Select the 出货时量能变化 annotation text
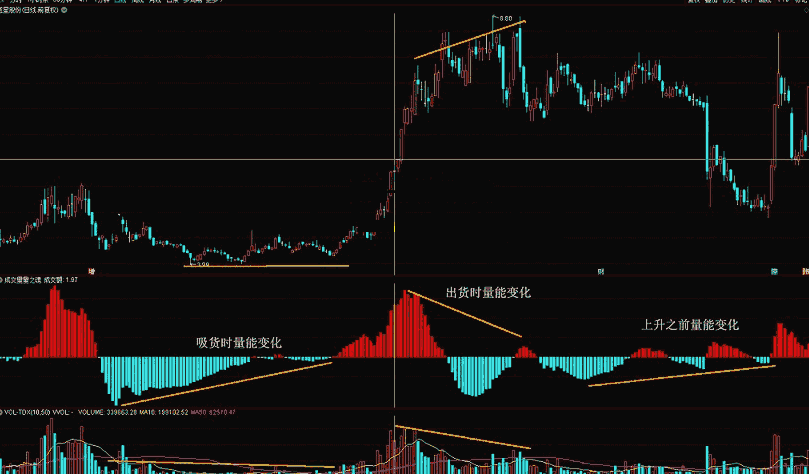 point(488,292)
